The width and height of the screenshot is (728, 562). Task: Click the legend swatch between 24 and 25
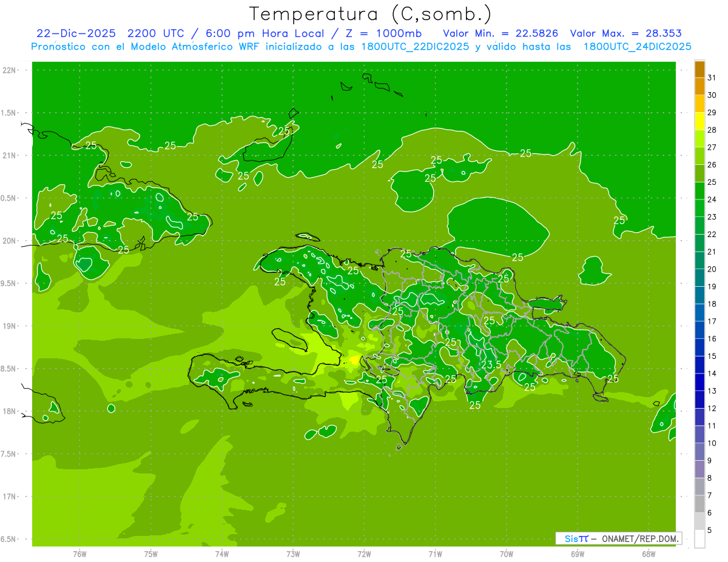(x=699, y=190)
